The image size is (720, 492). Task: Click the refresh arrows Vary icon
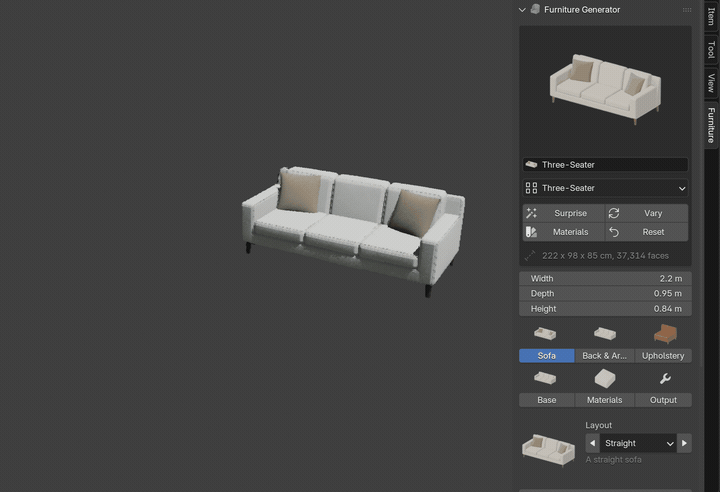pyautogui.click(x=614, y=213)
